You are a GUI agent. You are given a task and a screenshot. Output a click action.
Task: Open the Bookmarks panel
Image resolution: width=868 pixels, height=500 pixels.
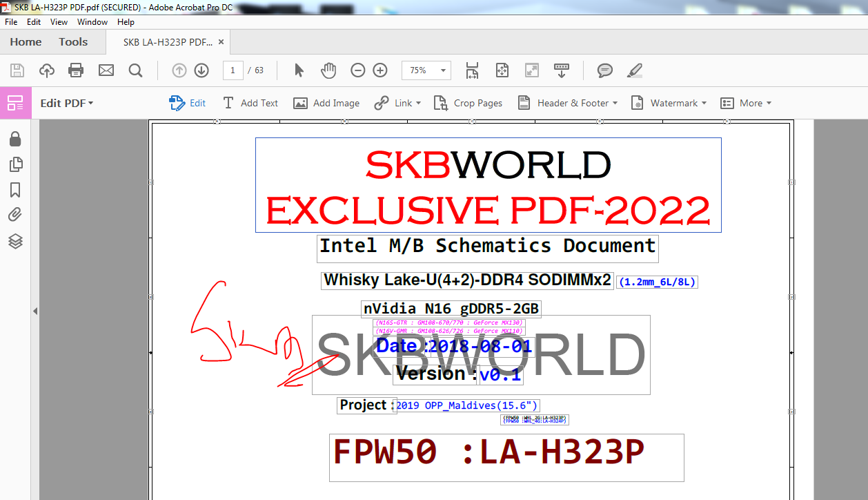click(x=15, y=190)
